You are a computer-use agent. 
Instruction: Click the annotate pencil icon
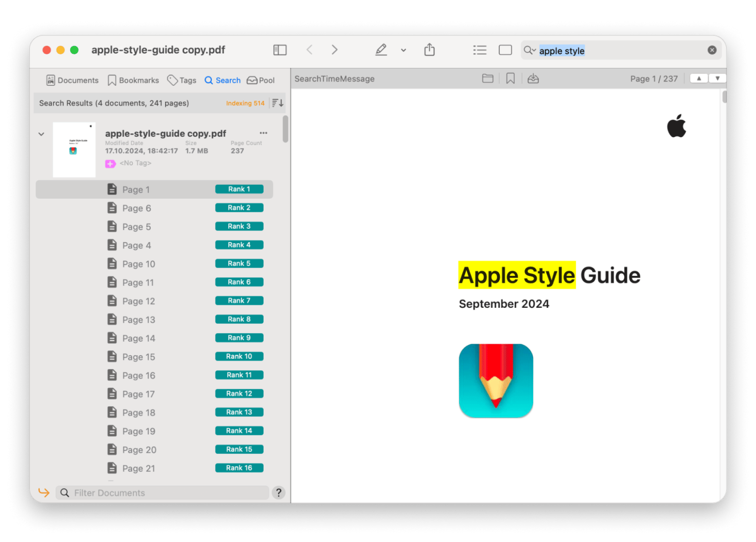point(381,50)
